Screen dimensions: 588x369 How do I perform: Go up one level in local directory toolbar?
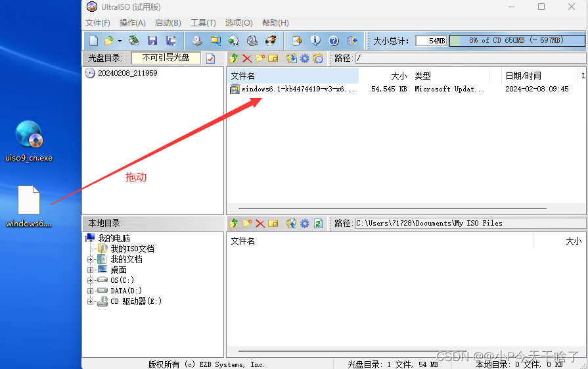pyautogui.click(x=234, y=224)
